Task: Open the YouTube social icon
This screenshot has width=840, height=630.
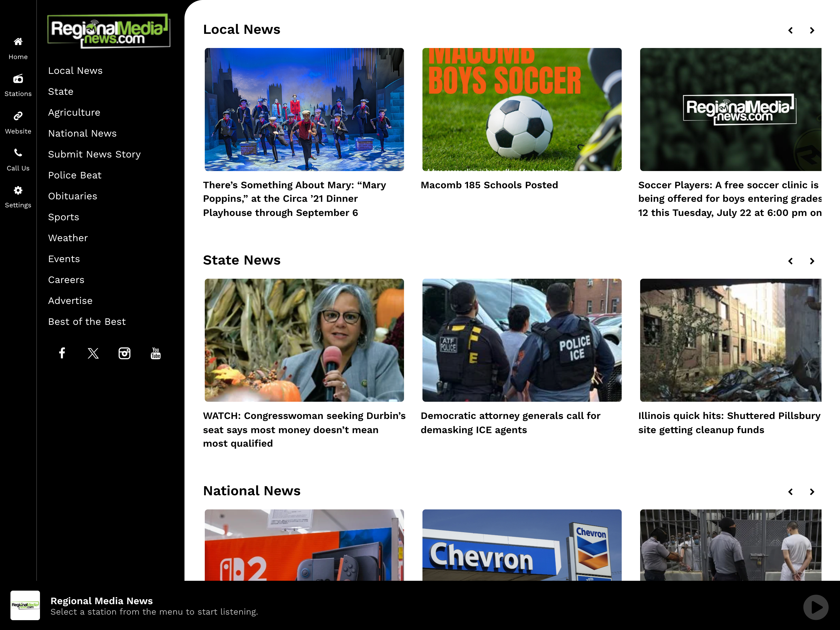Action: 156,353
